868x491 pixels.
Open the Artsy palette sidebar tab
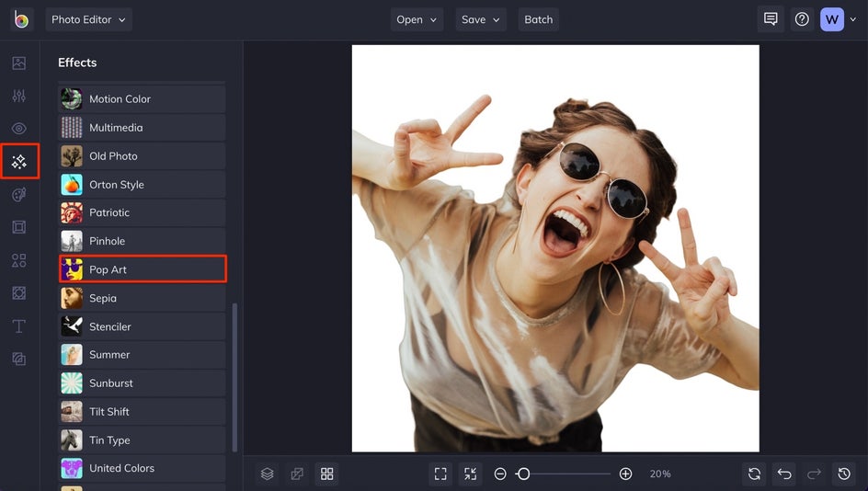[x=18, y=194]
